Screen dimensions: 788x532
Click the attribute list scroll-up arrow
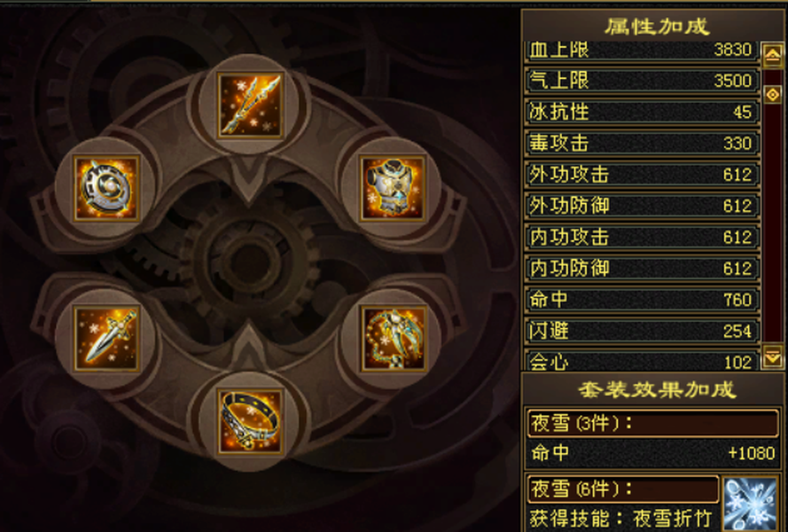click(772, 54)
